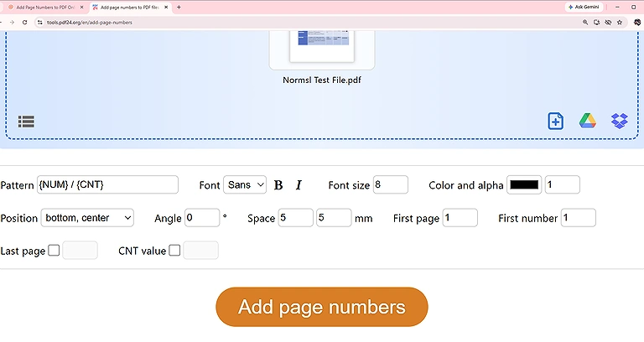
Task: Toggle bold font style
Action: click(278, 185)
